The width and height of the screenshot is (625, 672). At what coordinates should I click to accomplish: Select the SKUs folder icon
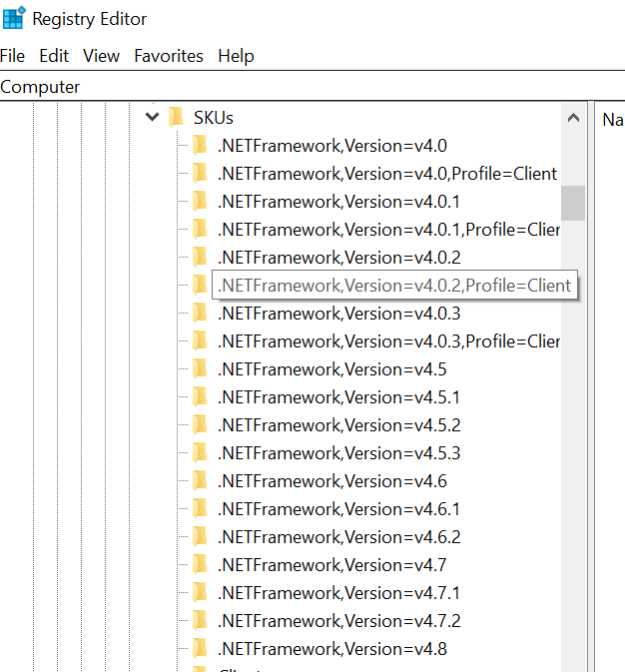[x=176, y=118]
